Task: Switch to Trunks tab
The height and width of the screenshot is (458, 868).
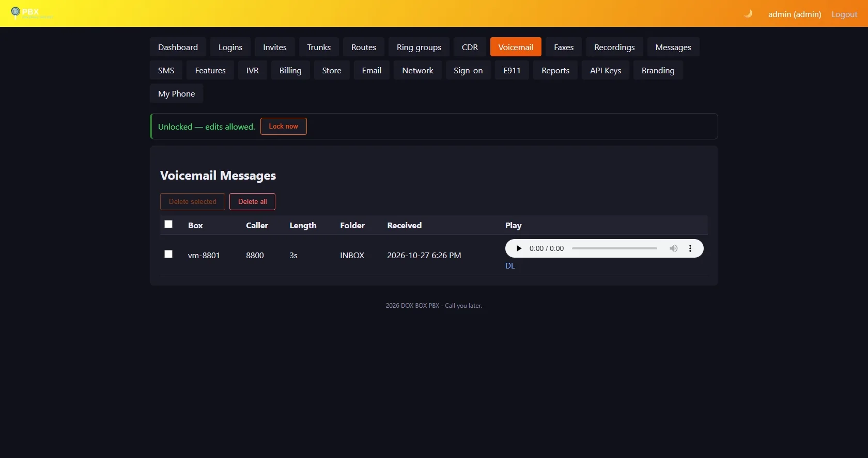Action: pos(319,47)
